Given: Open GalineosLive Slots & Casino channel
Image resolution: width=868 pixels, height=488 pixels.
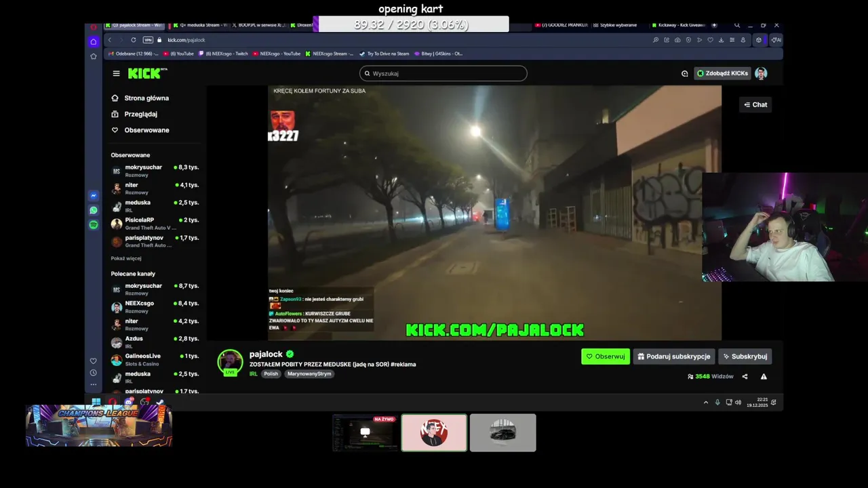Looking at the screenshot, I should (155, 359).
